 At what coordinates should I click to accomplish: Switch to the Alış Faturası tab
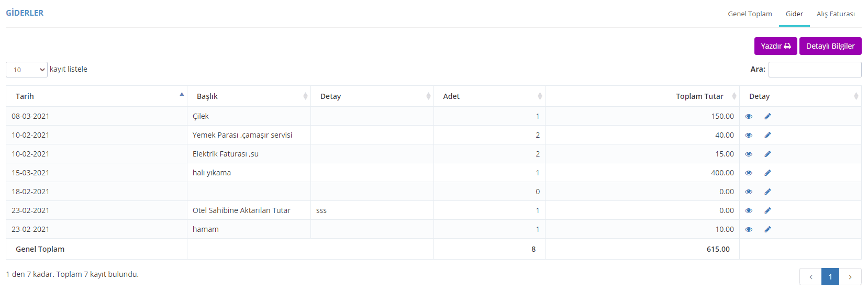click(836, 14)
